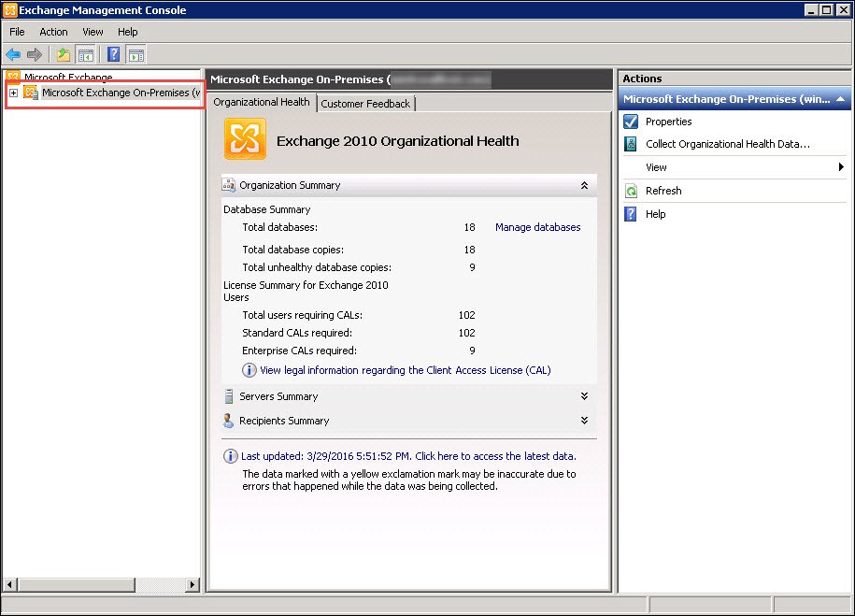Viewport: 855px width, 616px height.
Task: Click the value 102 for Standard CALs required
Action: click(467, 333)
